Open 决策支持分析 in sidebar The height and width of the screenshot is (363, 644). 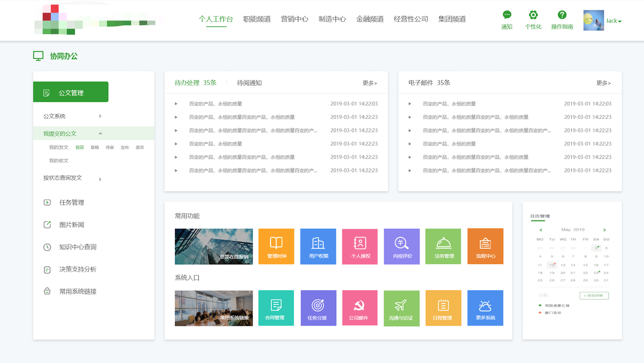click(78, 269)
